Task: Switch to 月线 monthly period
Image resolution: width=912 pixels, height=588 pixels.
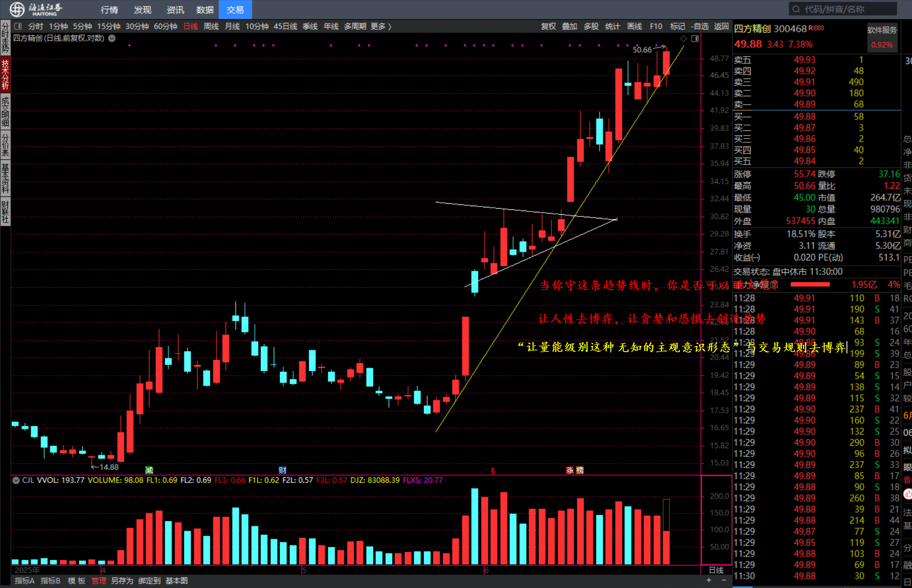Action: (232, 26)
